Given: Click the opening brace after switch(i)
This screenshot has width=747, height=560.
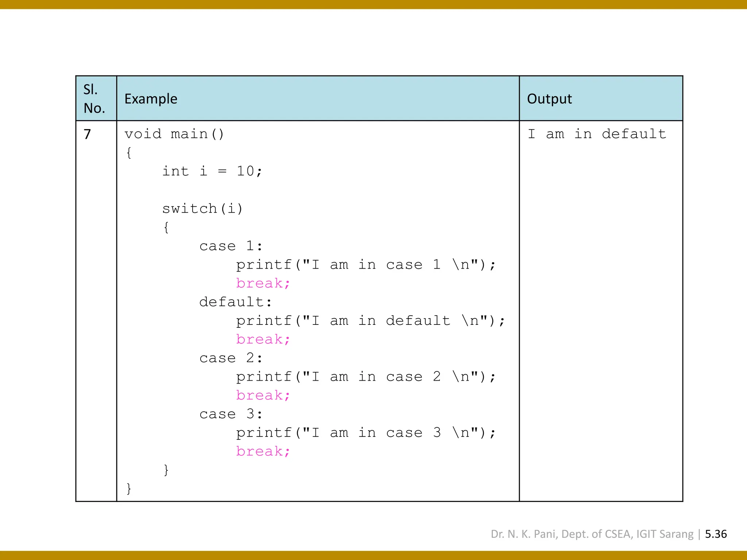Looking at the screenshot, I should coord(166,227).
